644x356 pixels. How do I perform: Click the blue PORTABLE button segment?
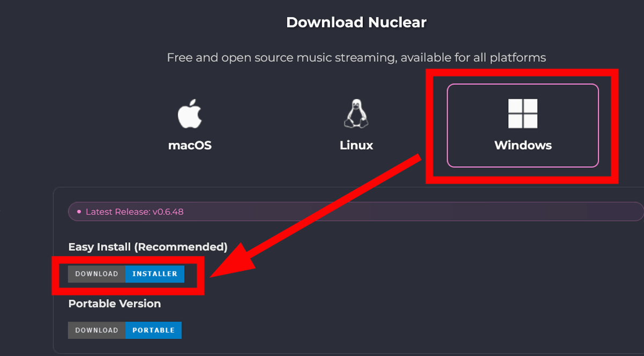(153, 330)
